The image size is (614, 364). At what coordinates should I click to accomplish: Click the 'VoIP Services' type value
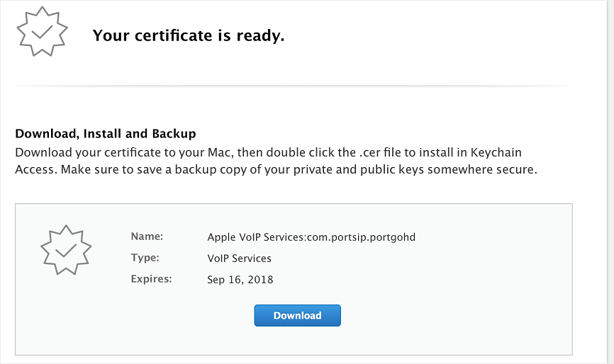tap(239, 258)
